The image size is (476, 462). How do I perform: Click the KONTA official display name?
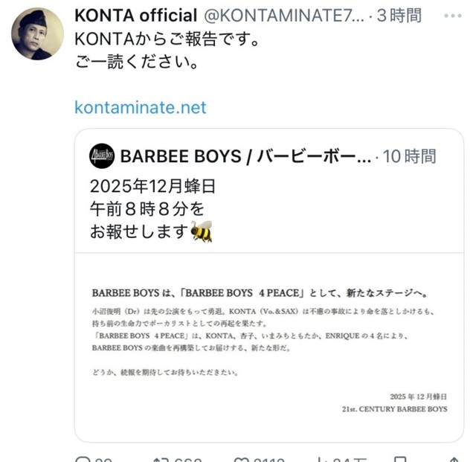[136, 15]
